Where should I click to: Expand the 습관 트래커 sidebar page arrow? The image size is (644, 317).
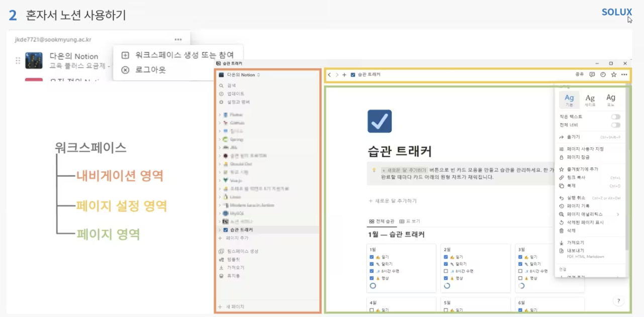click(x=220, y=230)
